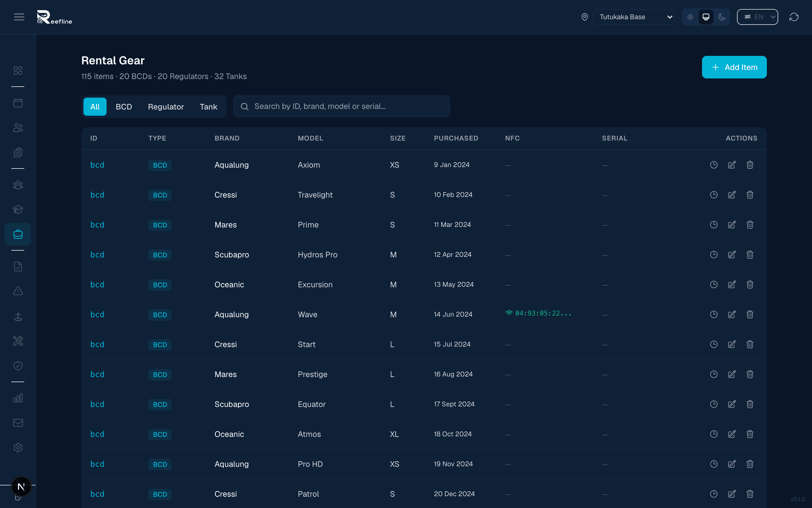This screenshot has width=812, height=508.
Task: Open the settings gear icon in sidebar
Action: click(x=18, y=448)
